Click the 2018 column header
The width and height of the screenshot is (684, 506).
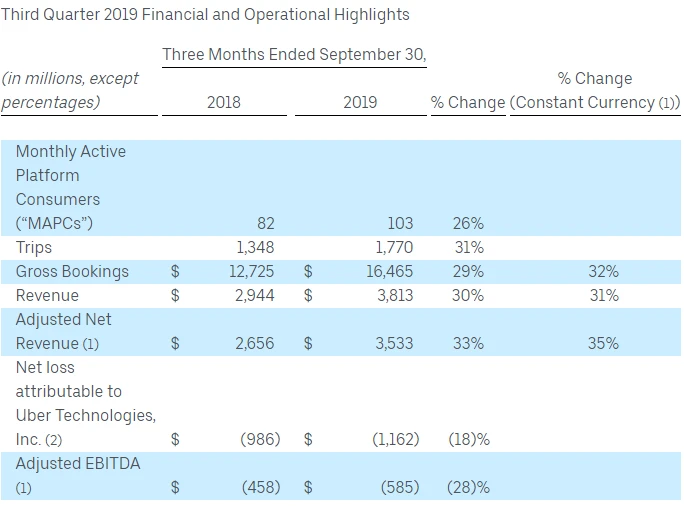coord(223,102)
